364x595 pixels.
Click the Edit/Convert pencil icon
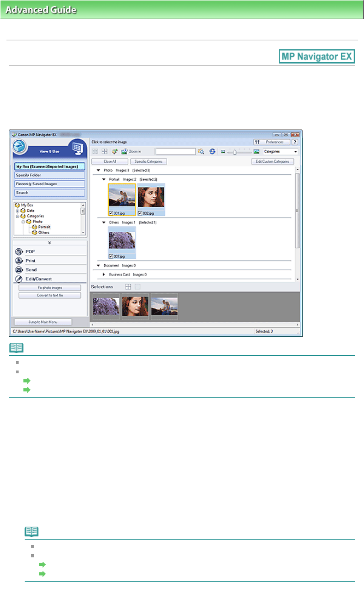click(x=19, y=279)
